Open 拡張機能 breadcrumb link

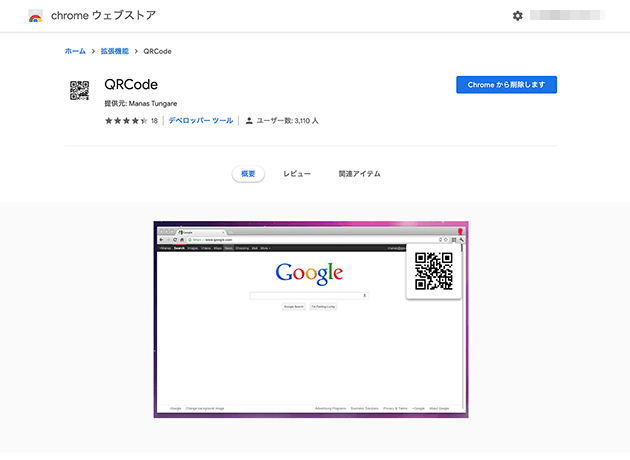pos(115,51)
